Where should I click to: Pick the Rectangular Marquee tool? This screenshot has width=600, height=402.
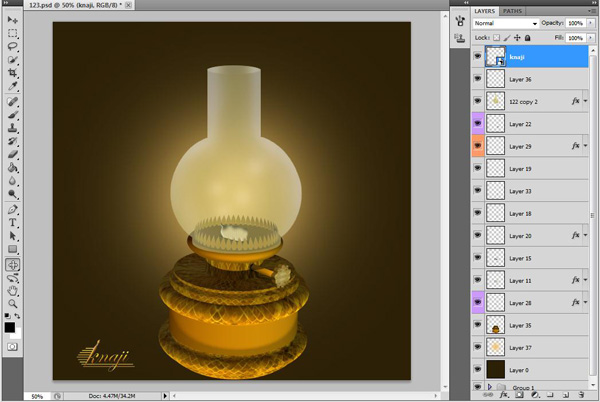(13, 33)
